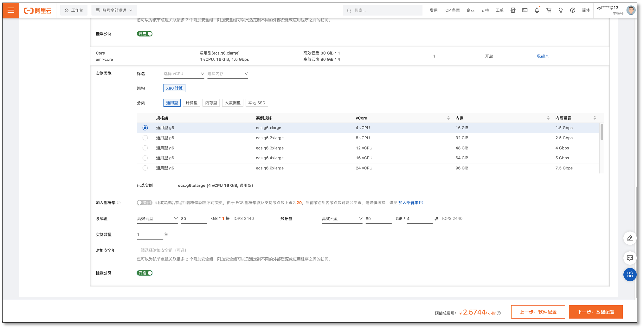Click the info icon next to 加入部署集

point(119,203)
